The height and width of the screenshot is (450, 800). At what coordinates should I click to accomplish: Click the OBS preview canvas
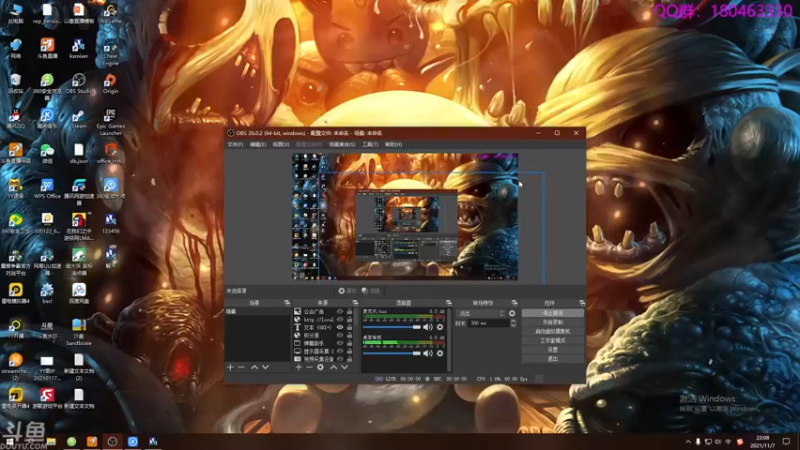click(405, 217)
